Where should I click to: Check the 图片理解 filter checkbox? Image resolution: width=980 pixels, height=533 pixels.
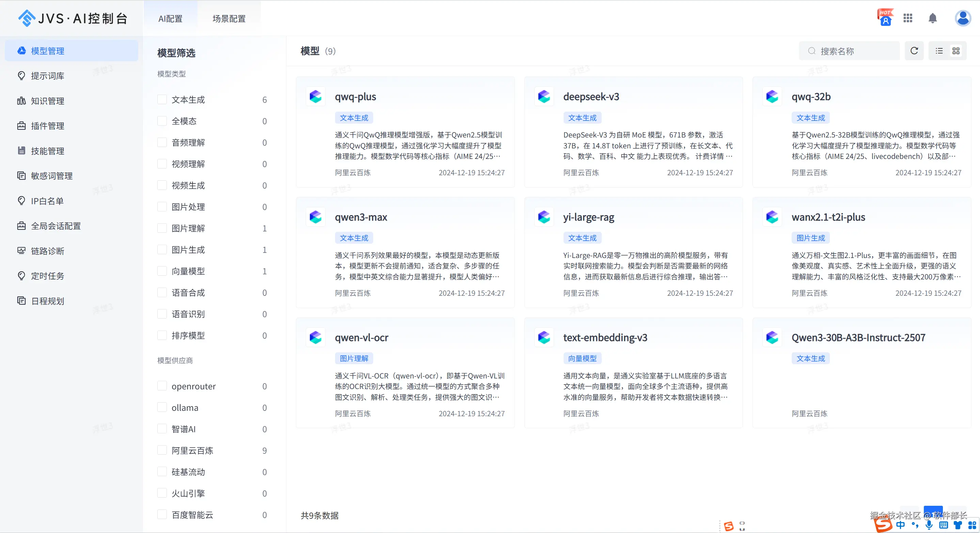[x=162, y=228]
